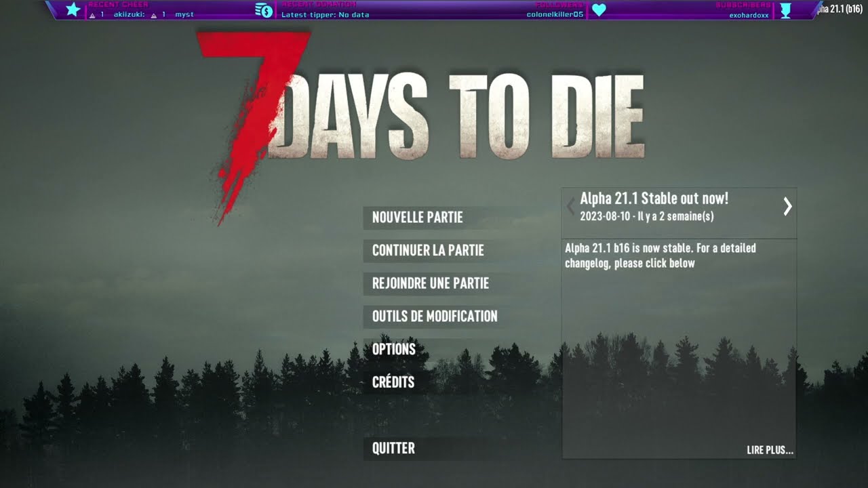Go to next news item arrow

click(787, 207)
